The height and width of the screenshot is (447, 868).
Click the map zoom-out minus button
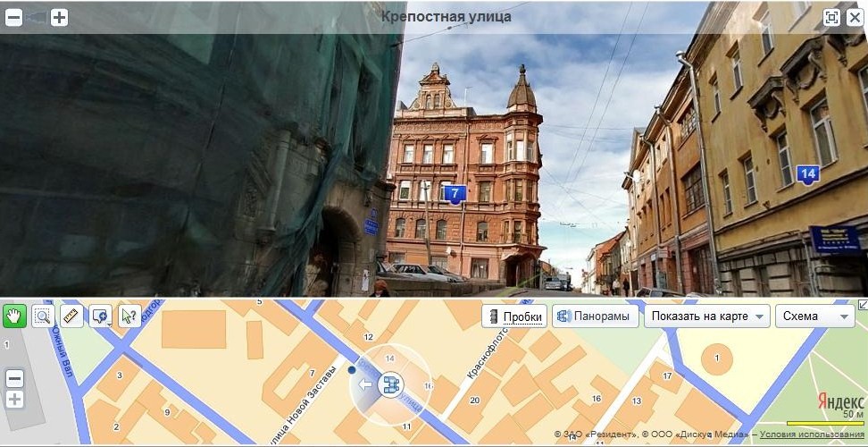point(14,378)
